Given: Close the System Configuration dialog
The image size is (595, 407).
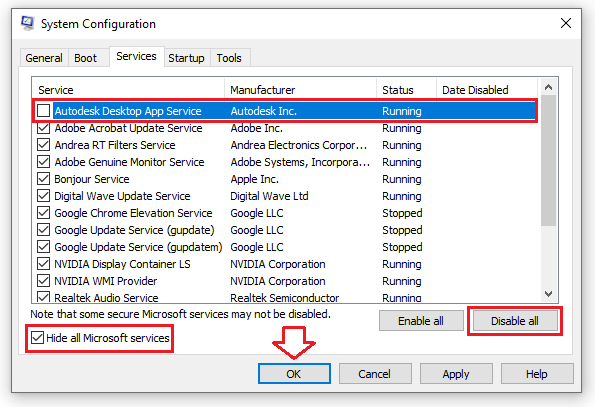Looking at the screenshot, I should point(565,23).
